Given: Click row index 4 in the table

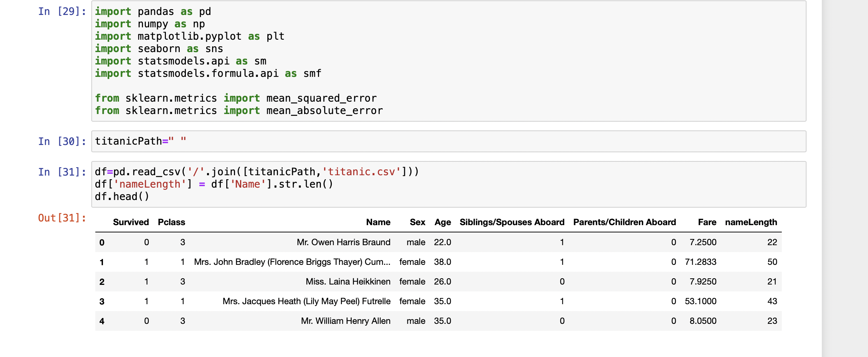Looking at the screenshot, I should [x=102, y=321].
